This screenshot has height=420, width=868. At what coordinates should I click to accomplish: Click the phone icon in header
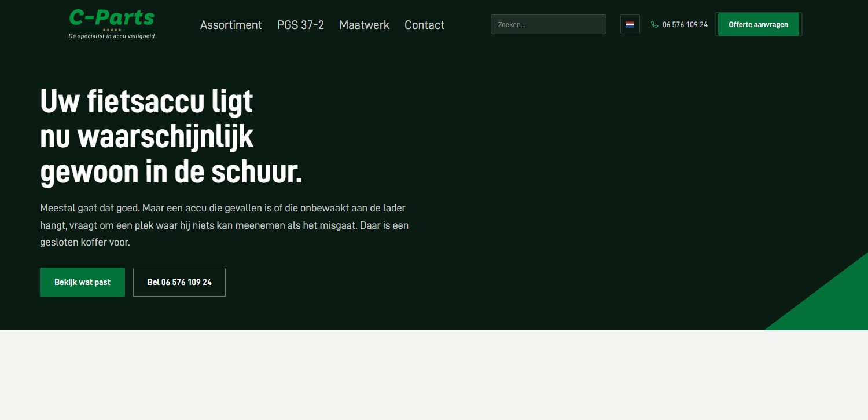click(x=654, y=24)
